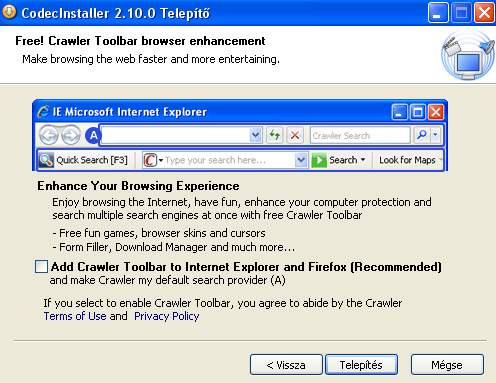Viewport: 496px width, 383px height.
Task: Click 'and make Crawler my default search provider'
Action: click(x=167, y=280)
